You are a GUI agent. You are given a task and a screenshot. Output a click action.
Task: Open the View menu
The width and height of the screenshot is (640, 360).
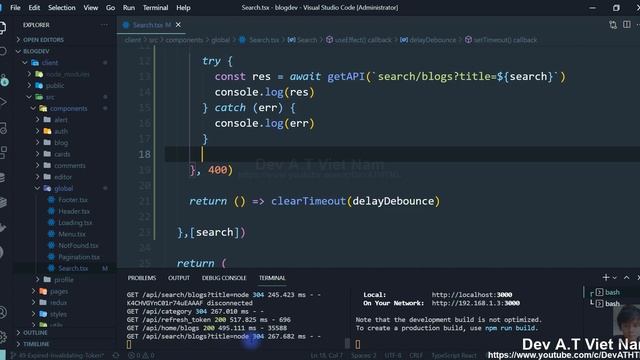[91, 8]
